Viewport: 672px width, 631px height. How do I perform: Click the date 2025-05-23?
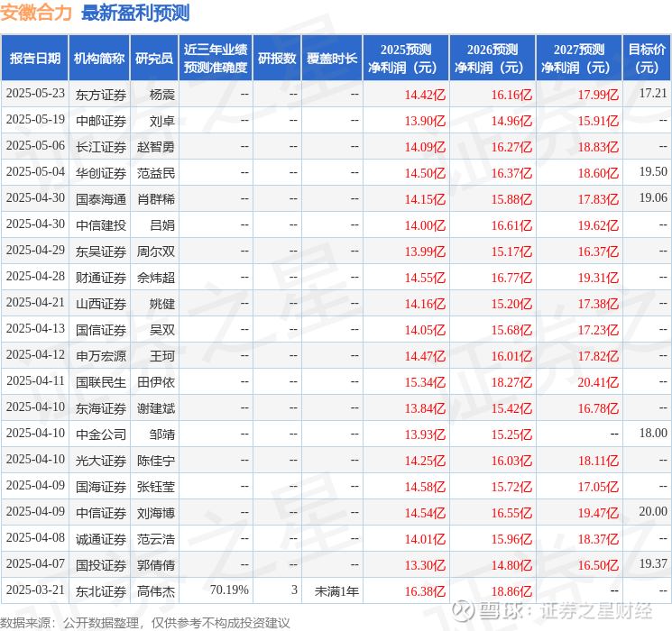(35, 93)
